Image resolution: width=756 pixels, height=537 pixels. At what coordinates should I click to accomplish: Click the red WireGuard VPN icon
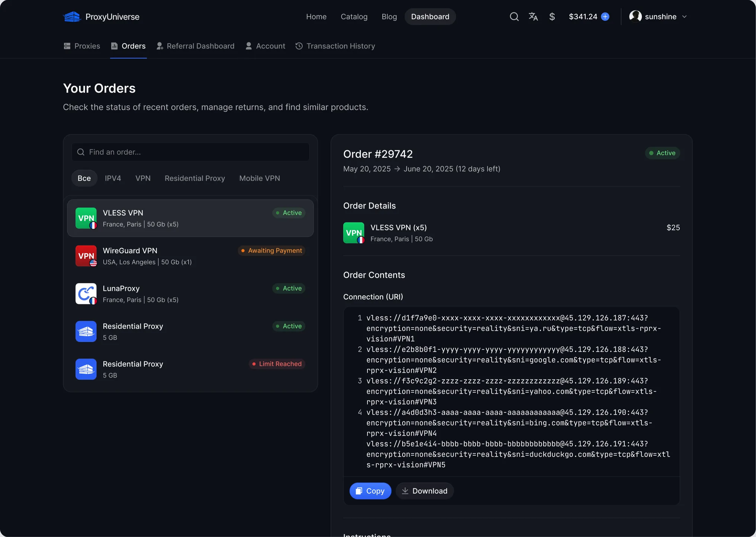coord(86,256)
